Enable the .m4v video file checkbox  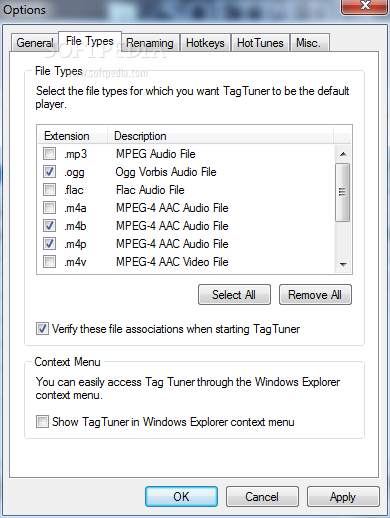(49, 262)
